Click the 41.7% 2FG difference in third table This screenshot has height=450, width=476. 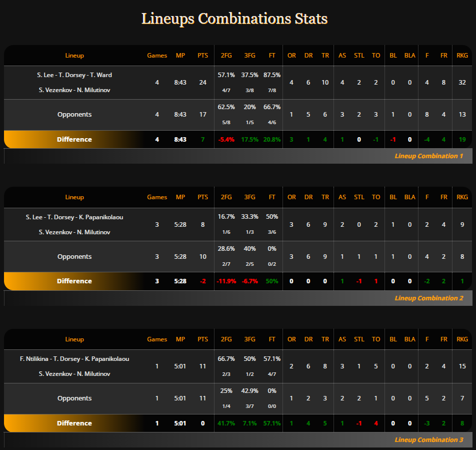coord(226,423)
